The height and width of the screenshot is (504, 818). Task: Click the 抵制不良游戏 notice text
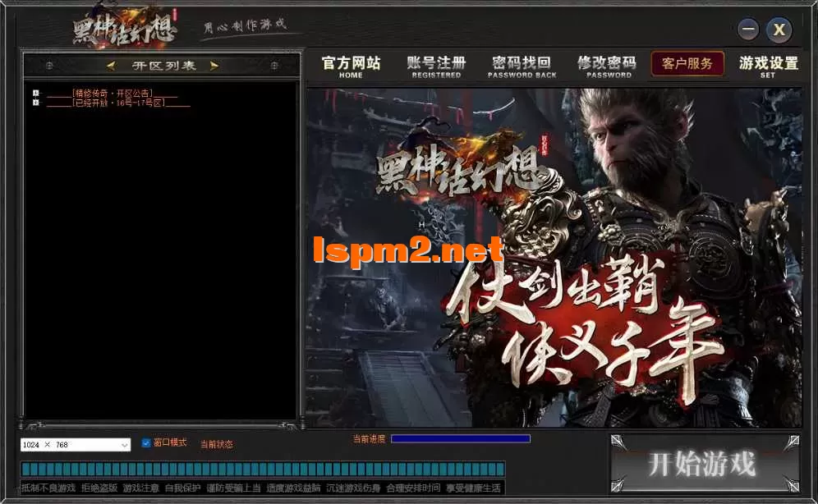[x=48, y=488]
